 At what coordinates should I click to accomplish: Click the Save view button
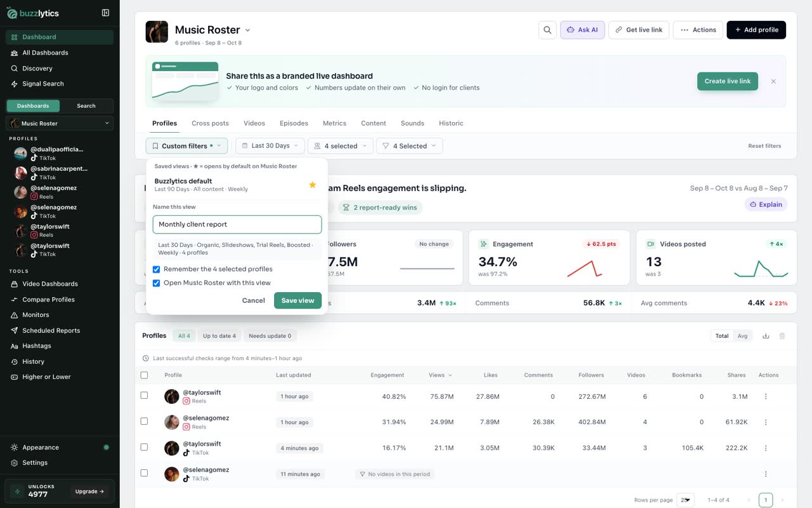tap(298, 300)
